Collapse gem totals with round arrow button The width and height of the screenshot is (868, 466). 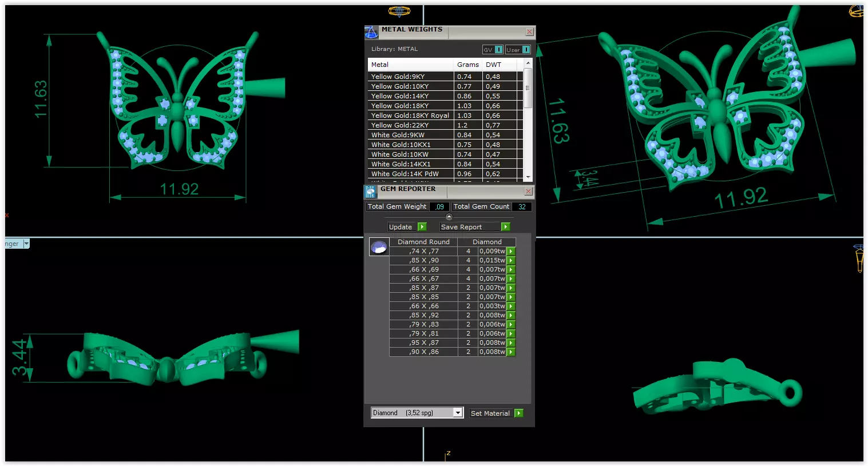pyautogui.click(x=449, y=217)
